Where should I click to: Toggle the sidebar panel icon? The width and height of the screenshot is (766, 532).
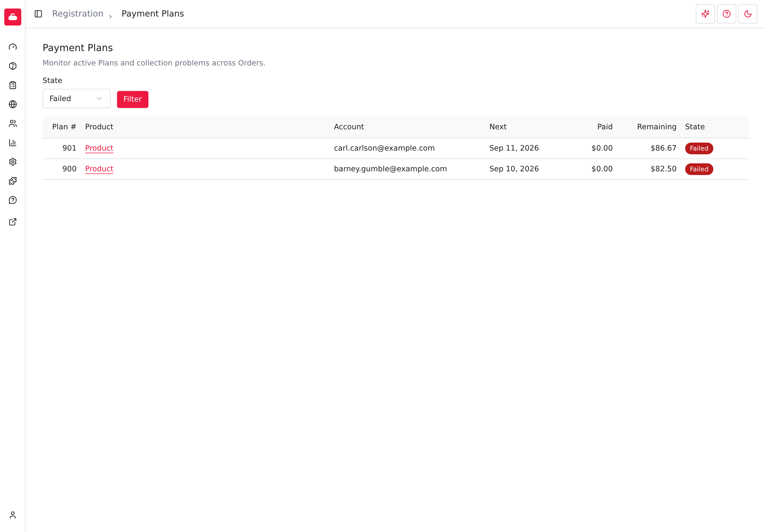(x=38, y=14)
